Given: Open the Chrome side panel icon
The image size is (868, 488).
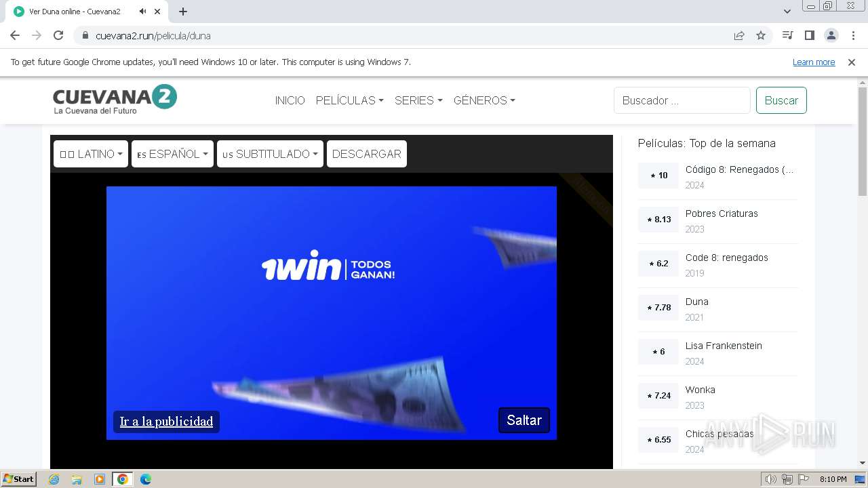Looking at the screenshot, I should (809, 36).
